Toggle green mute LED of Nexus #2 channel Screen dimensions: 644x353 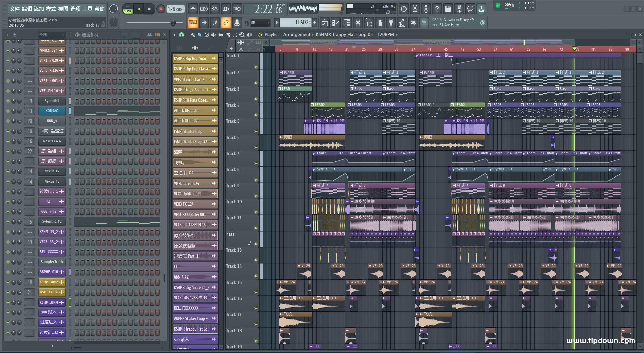tap(8, 171)
